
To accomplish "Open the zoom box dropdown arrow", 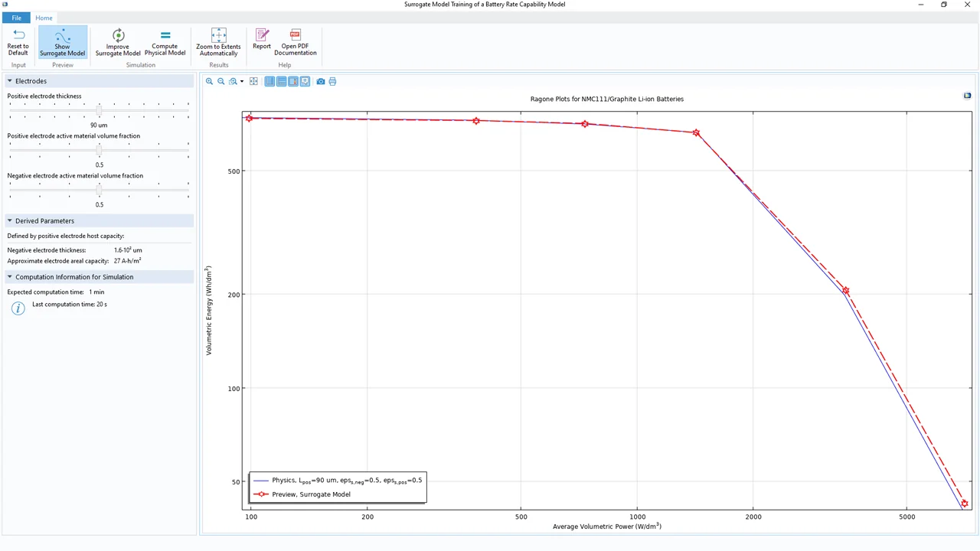I will 242,82.
